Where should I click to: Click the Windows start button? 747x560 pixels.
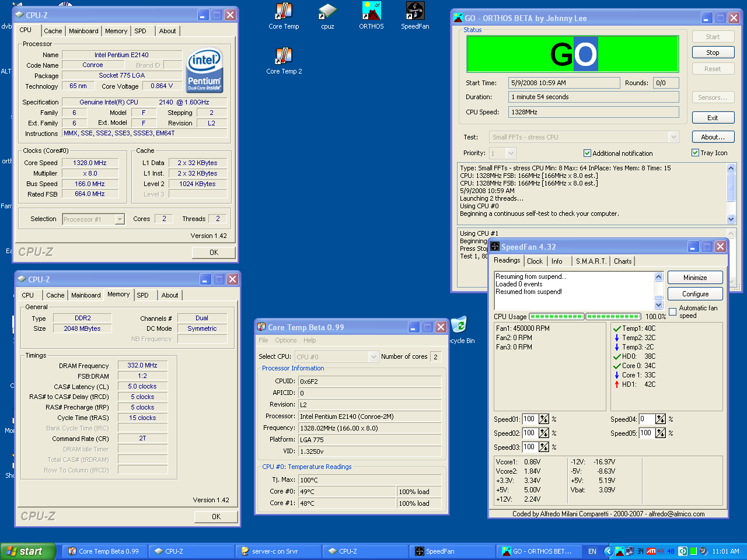coord(27,551)
